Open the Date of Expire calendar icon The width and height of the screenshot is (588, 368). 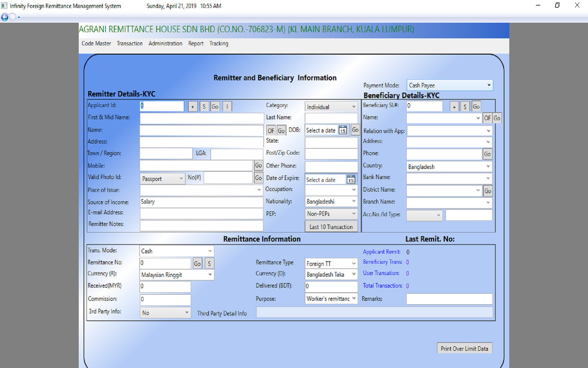(x=351, y=180)
